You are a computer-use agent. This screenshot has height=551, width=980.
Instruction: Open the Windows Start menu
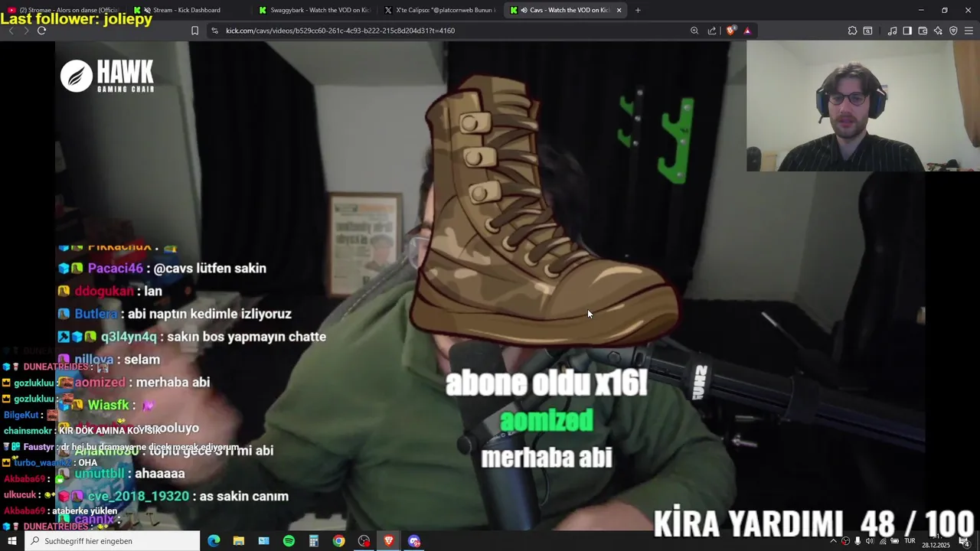coord(12,541)
